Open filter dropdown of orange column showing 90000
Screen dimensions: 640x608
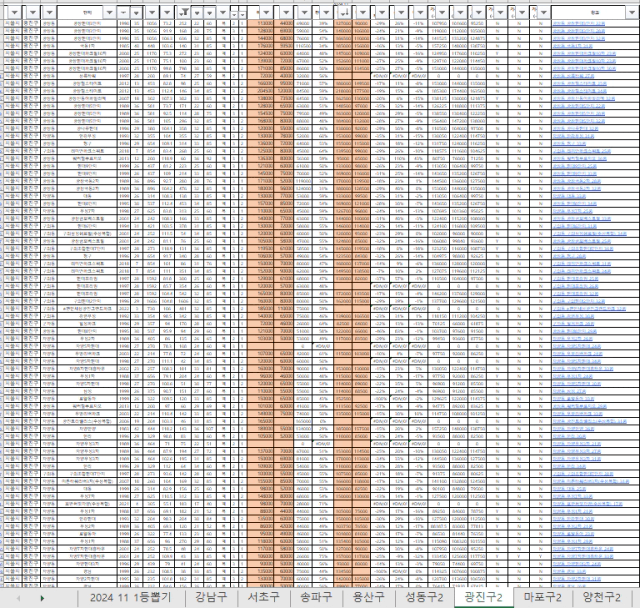pyautogui.click(x=363, y=13)
